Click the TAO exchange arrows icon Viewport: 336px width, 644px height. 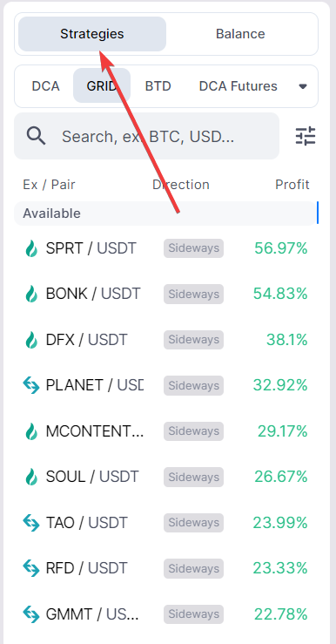[31, 522]
